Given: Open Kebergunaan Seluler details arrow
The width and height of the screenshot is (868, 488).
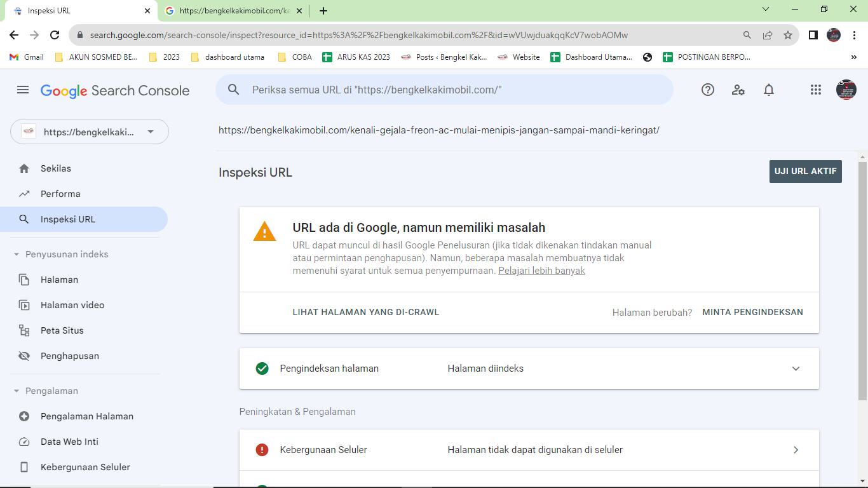Looking at the screenshot, I should point(796,450).
